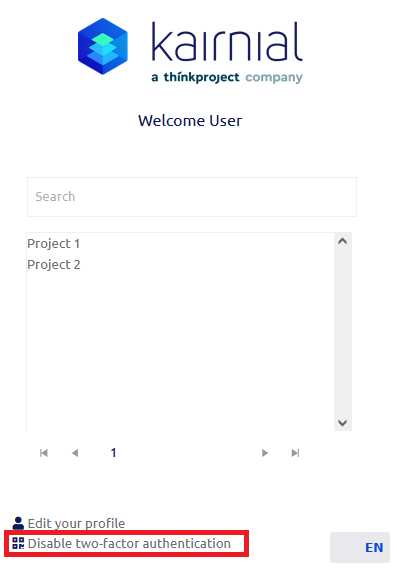Focus the Search input field
397x583 pixels.
click(192, 197)
